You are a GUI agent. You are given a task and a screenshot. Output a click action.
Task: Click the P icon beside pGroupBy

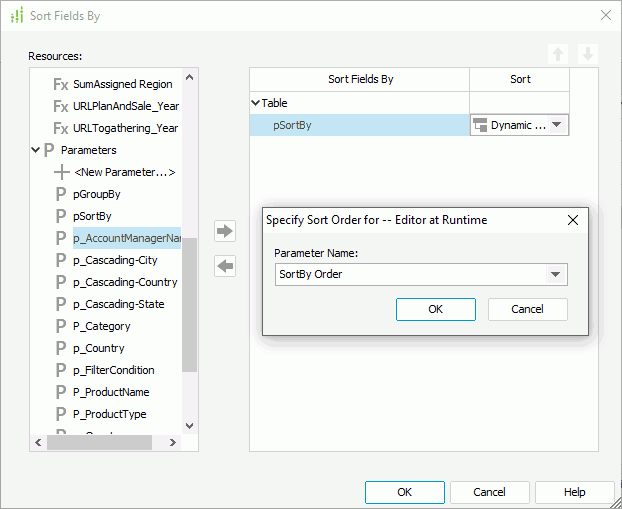pyautogui.click(x=62, y=194)
